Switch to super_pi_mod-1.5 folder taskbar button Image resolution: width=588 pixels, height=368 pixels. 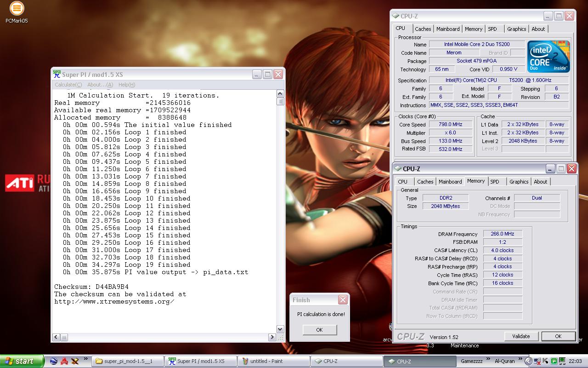[x=127, y=361]
